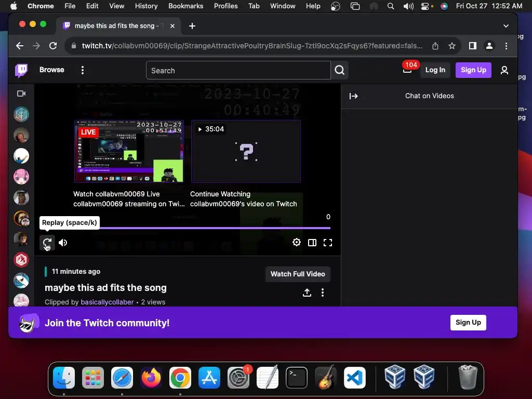Open GarageBand from the Dock
Image resolution: width=532 pixels, height=399 pixels.
326,378
